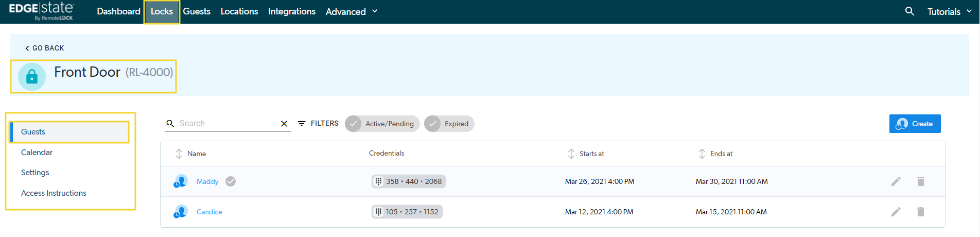
Task: Clear the search field with X icon
Action: tap(284, 124)
